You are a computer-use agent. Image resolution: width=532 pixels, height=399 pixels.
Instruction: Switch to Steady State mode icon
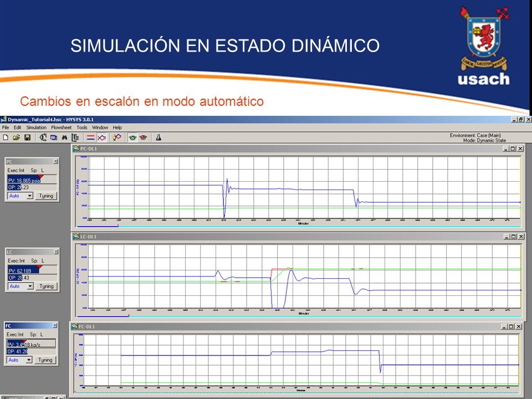90,137
